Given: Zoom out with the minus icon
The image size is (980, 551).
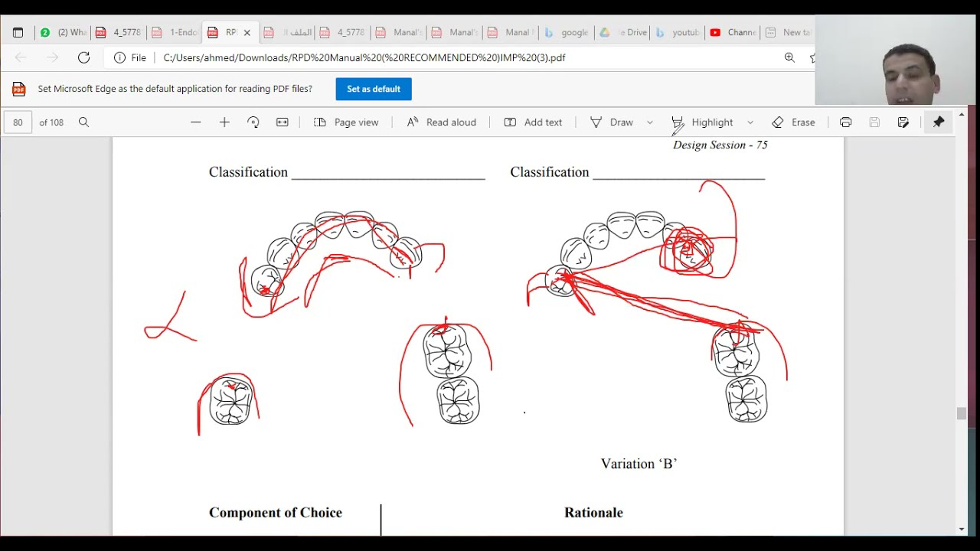Looking at the screenshot, I should click(196, 122).
